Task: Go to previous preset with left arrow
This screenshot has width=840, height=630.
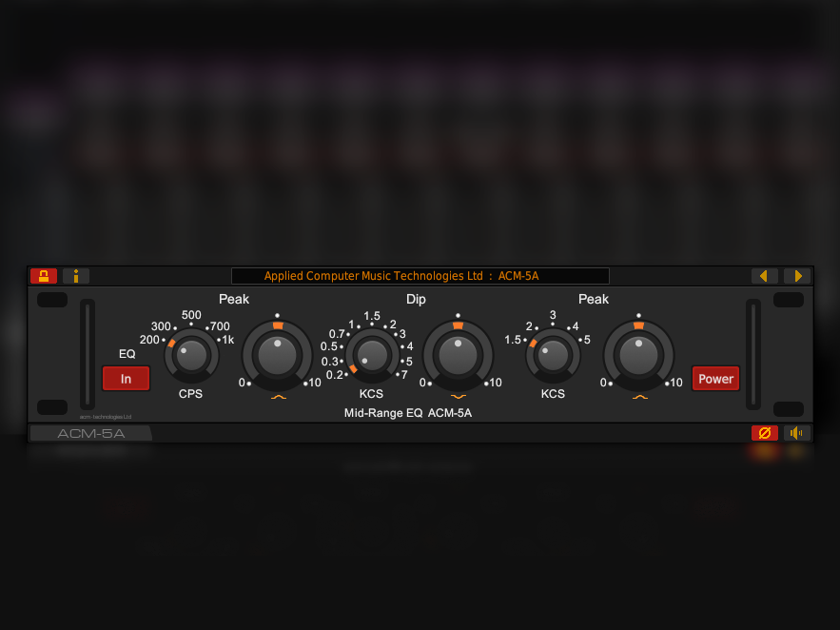Action: [x=764, y=276]
